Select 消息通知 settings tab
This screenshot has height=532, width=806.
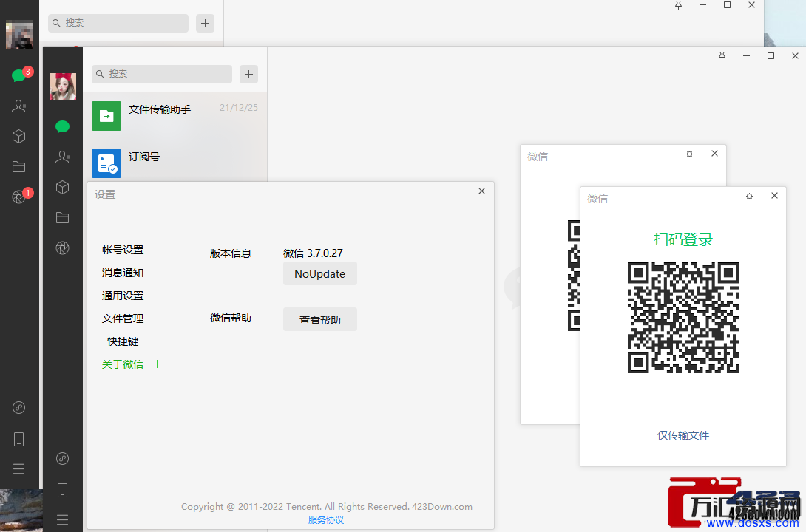point(123,273)
